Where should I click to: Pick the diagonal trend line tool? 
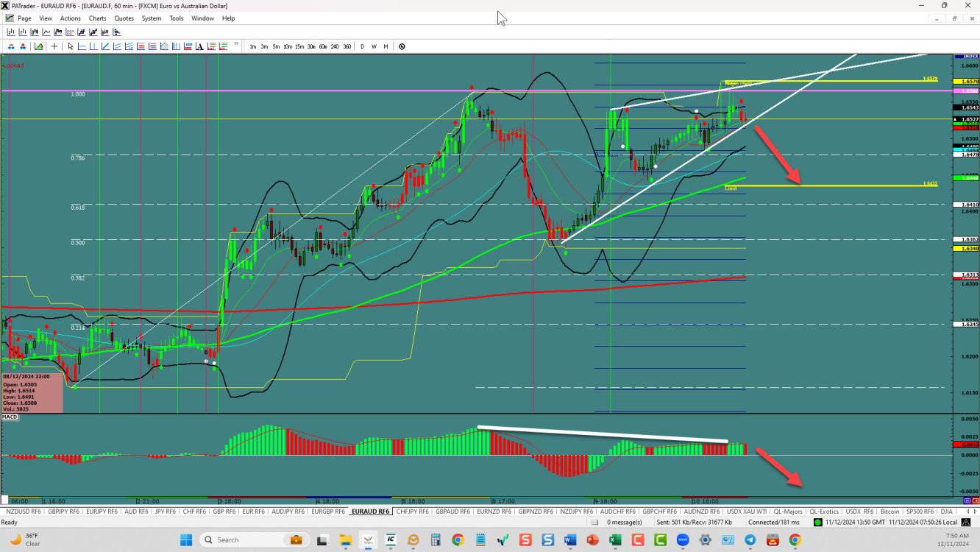(105, 46)
